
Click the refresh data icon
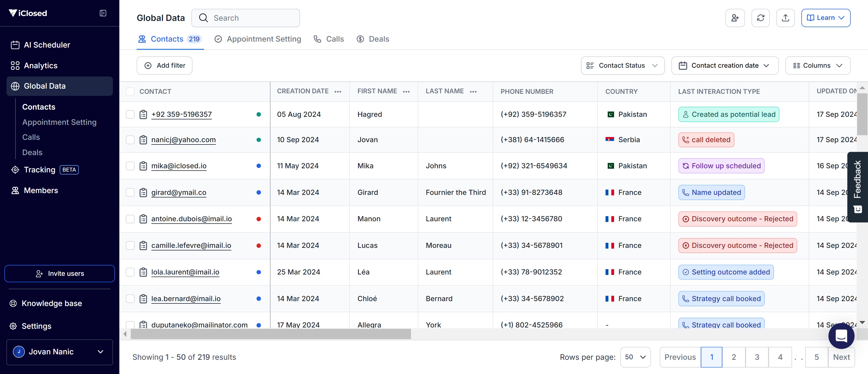(x=760, y=18)
